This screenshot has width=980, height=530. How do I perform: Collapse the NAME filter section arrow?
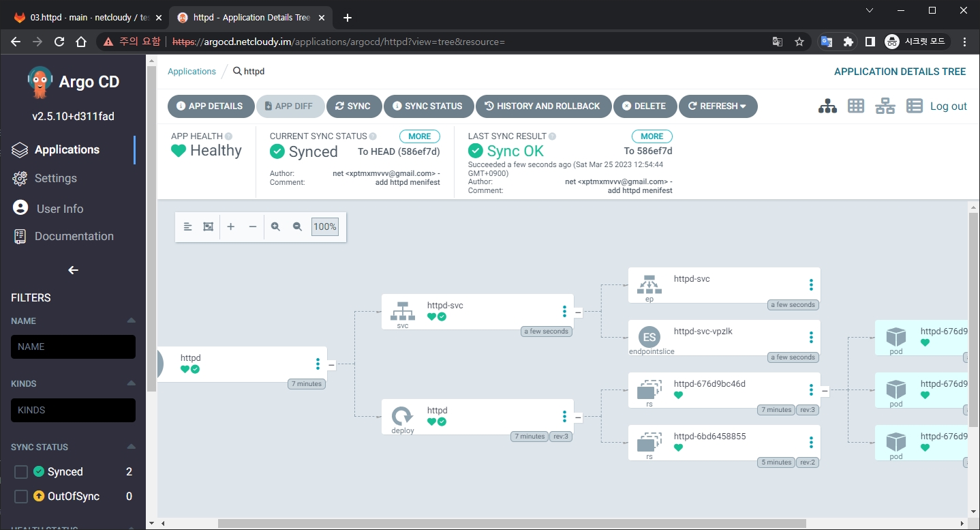point(131,321)
